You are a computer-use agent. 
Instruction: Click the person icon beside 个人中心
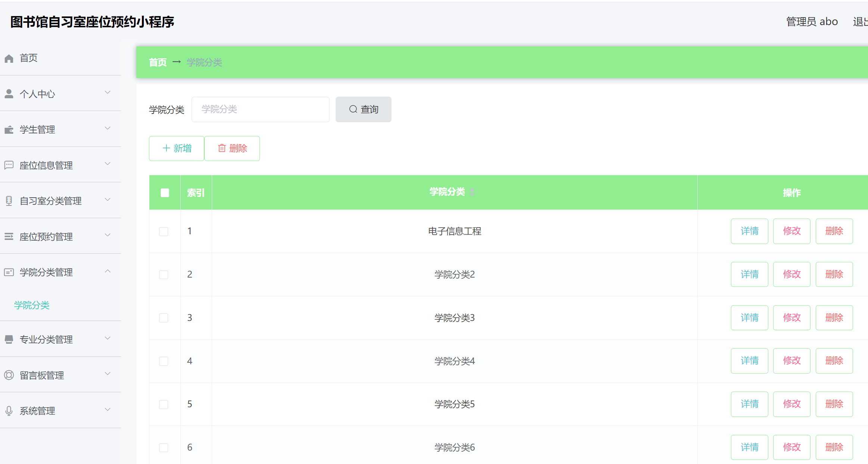tap(9, 94)
